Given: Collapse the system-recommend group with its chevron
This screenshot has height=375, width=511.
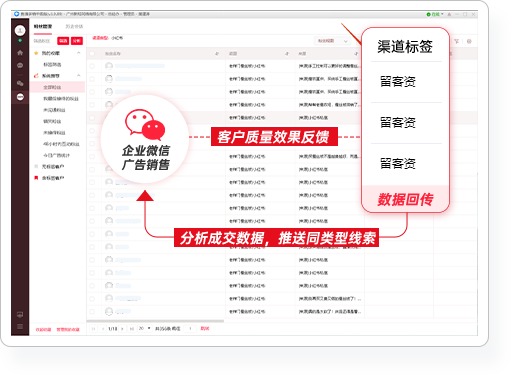Looking at the screenshot, I should (79, 76).
